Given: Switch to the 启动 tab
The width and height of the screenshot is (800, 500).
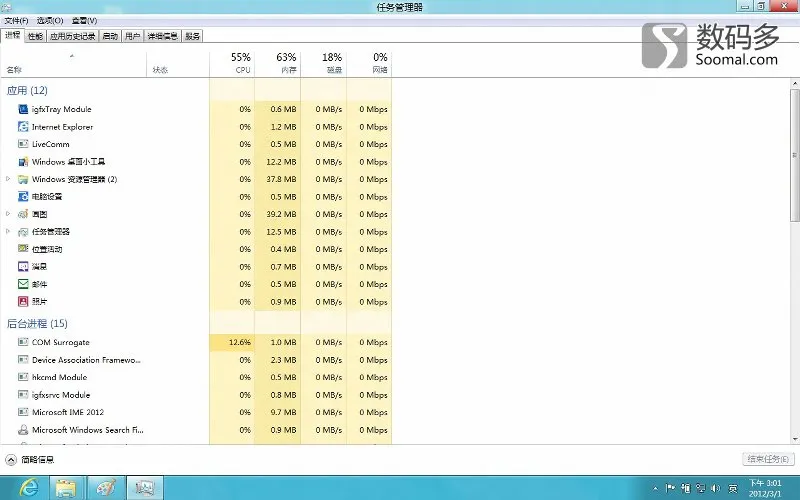Looking at the screenshot, I should point(110,36).
